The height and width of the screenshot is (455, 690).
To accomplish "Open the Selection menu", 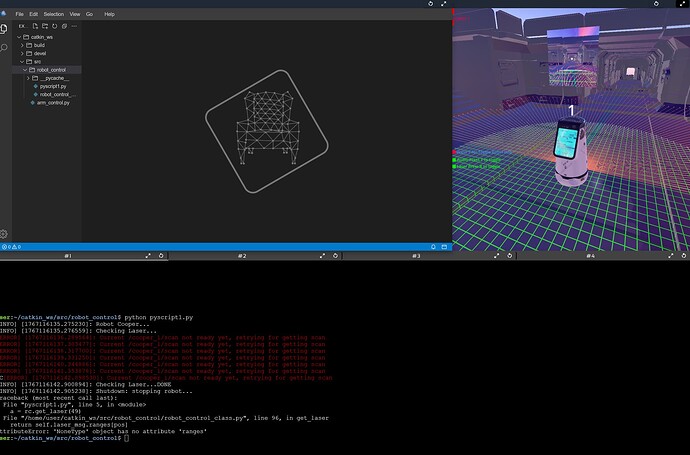I will 53,14.
